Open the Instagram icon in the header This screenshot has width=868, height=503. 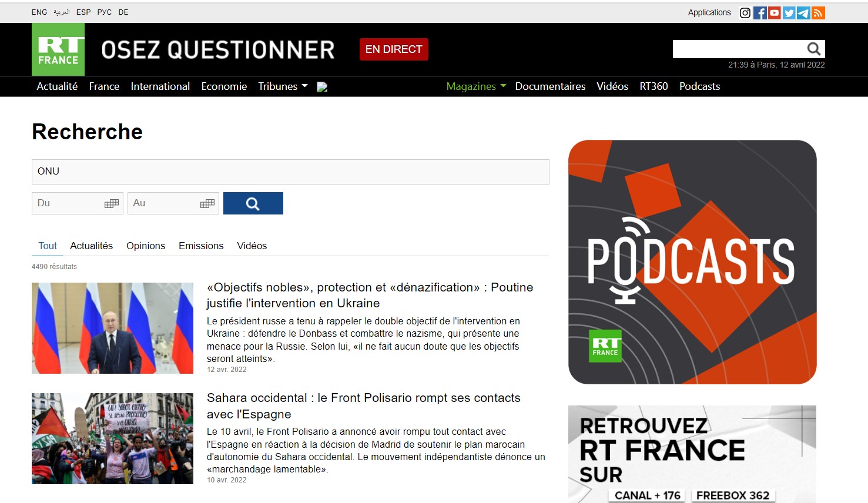[x=745, y=13]
